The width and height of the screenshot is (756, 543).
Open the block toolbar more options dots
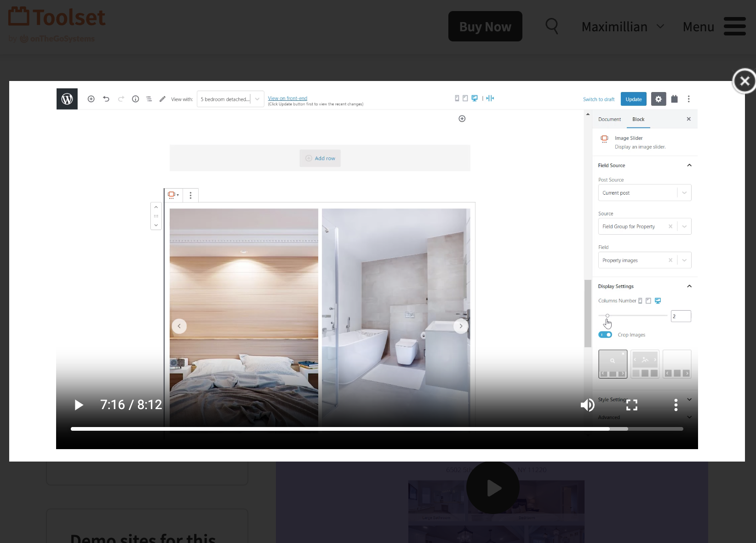coord(190,195)
